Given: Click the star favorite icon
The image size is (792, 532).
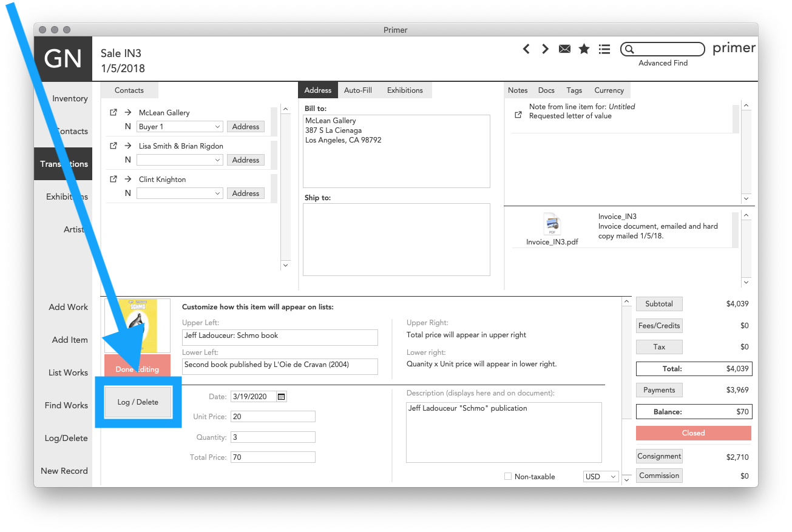Looking at the screenshot, I should pyautogui.click(x=584, y=49).
